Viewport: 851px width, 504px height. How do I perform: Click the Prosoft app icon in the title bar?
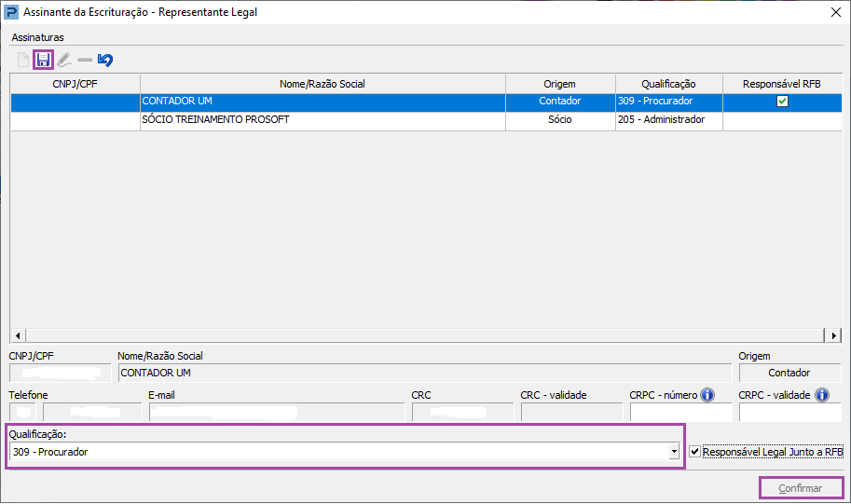pyautogui.click(x=11, y=12)
